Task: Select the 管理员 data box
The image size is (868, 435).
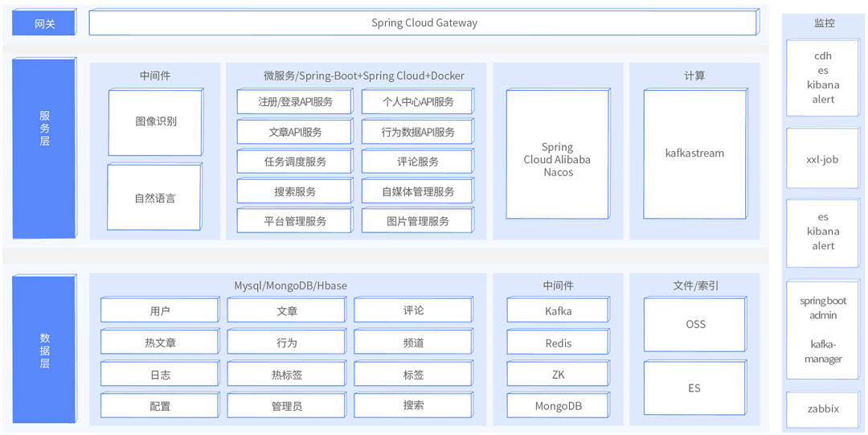Action: (286, 406)
